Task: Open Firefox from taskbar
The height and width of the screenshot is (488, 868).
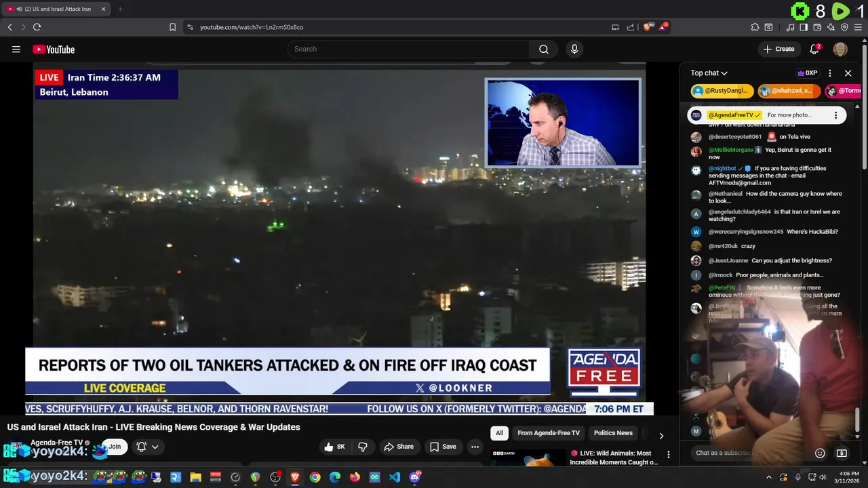Action: click(355, 477)
